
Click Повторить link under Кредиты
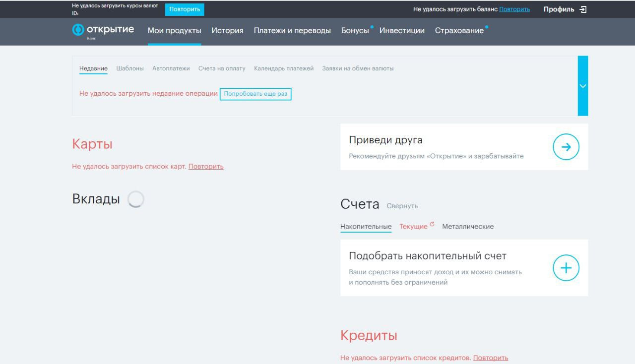click(x=491, y=358)
